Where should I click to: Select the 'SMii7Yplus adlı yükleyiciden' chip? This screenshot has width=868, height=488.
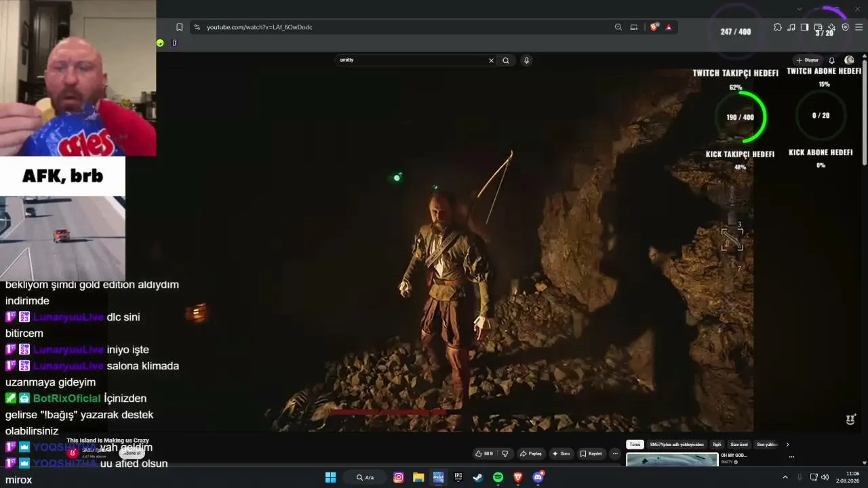[675, 445]
